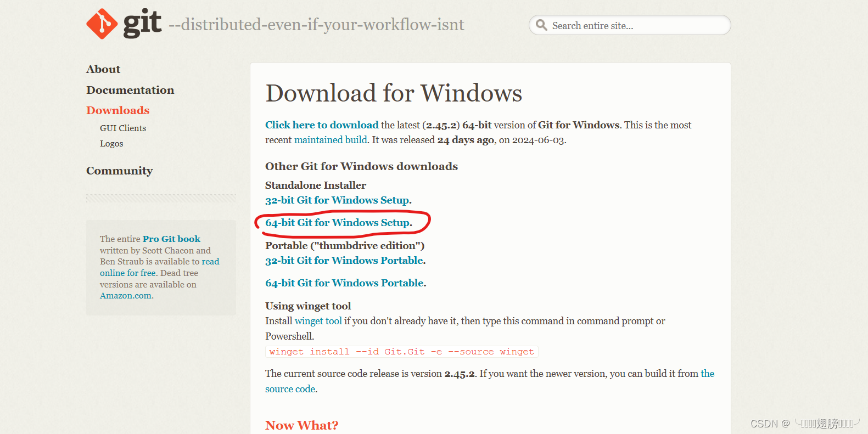Open the About section
This screenshot has height=434, width=868.
[x=103, y=69]
